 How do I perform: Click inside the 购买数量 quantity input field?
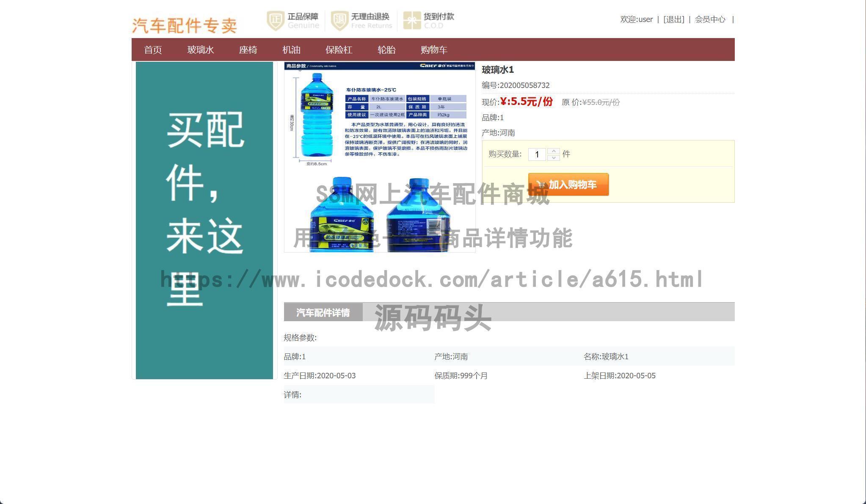point(537,154)
